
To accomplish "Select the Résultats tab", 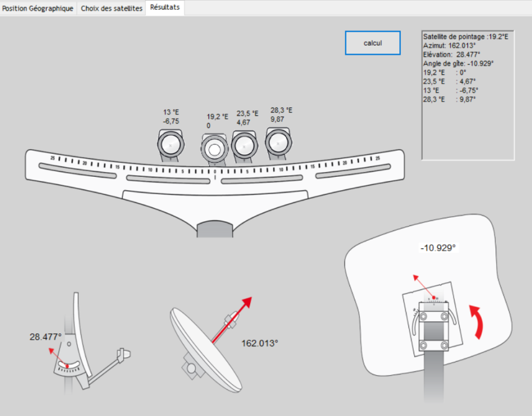I will pos(165,8).
